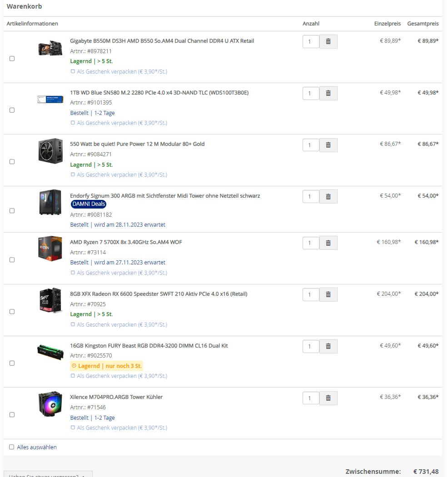Click Einzelpreis € 160,98* value

click(x=388, y=242)
